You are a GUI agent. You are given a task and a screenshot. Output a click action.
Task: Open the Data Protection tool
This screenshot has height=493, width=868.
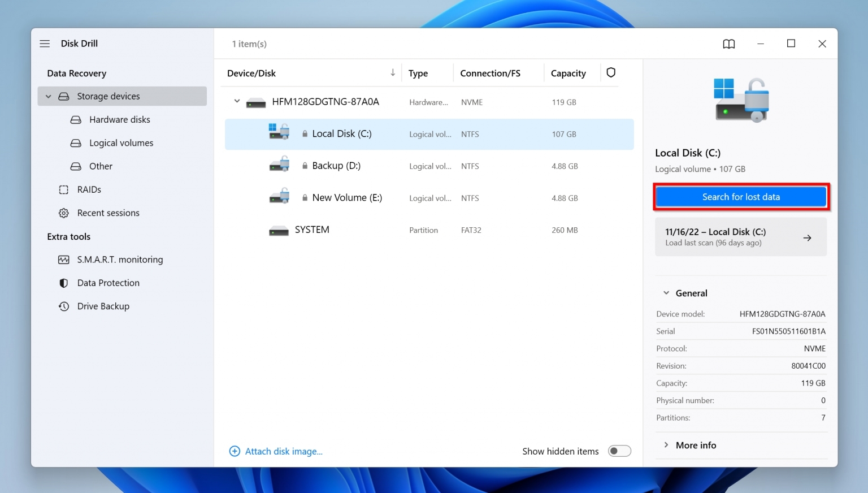(108, 283)
